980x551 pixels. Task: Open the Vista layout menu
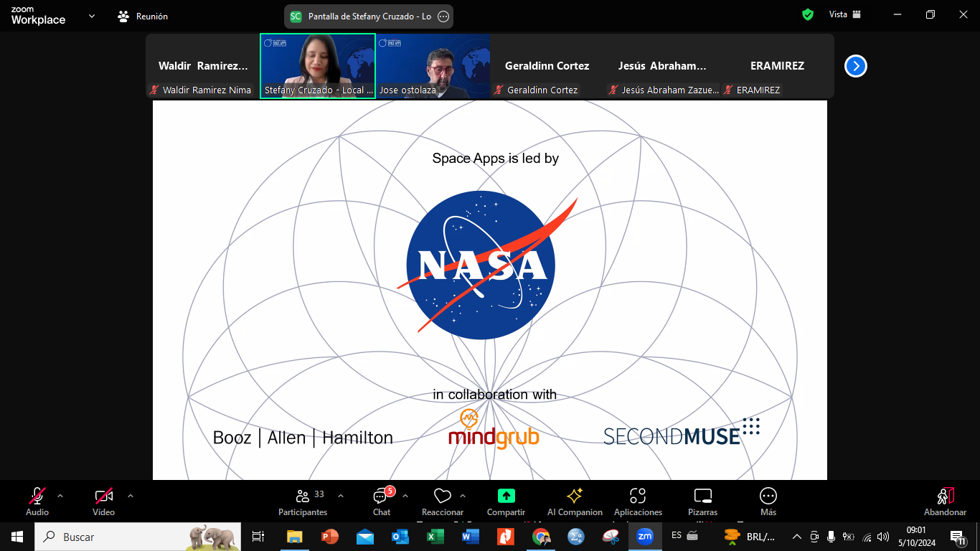844,14
